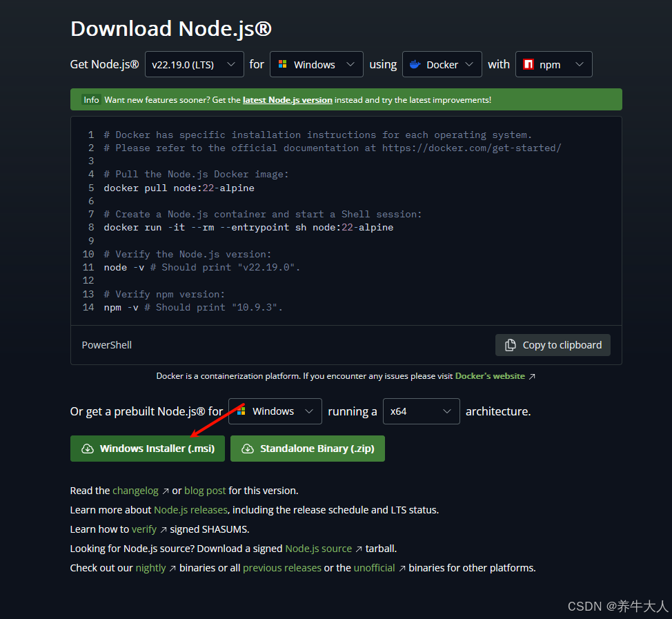Click the 'Download Node.js®' heading
Viewport: 672px width, 619px height.
171,29
